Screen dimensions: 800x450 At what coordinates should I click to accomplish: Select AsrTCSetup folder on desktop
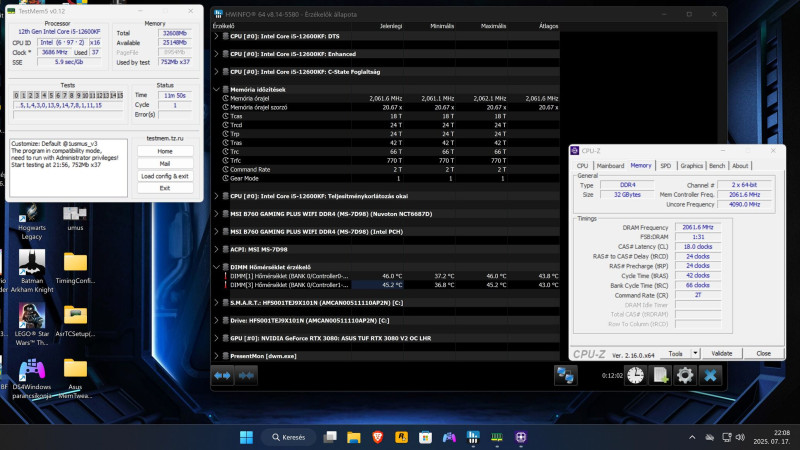[75, 321]
